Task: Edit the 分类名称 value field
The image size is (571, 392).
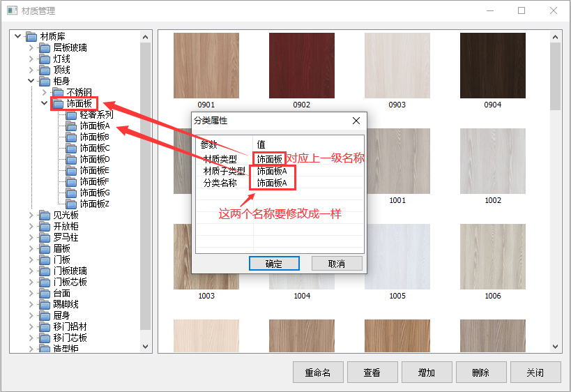Action: pos(308,183)
